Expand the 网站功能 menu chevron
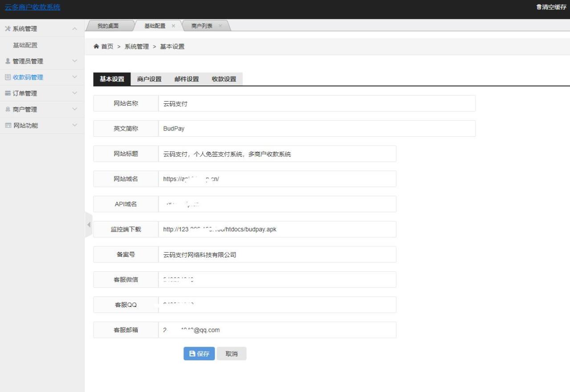The height and width of the screenshot is (392, 570). click(74, 125)
